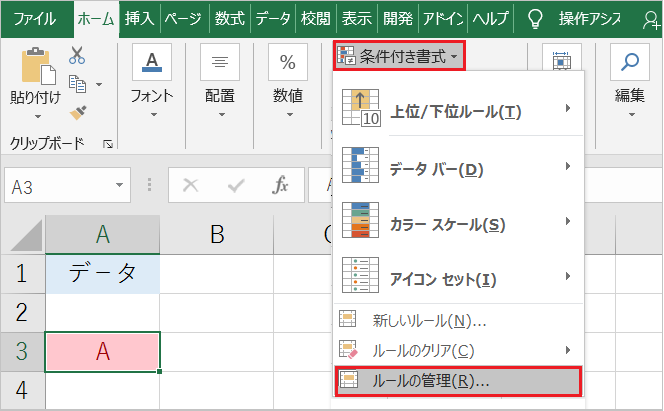The width and height of the screenshot is (664, 411).
Task: Open the クリップボード dialog launcher
Action: (108, 144)
